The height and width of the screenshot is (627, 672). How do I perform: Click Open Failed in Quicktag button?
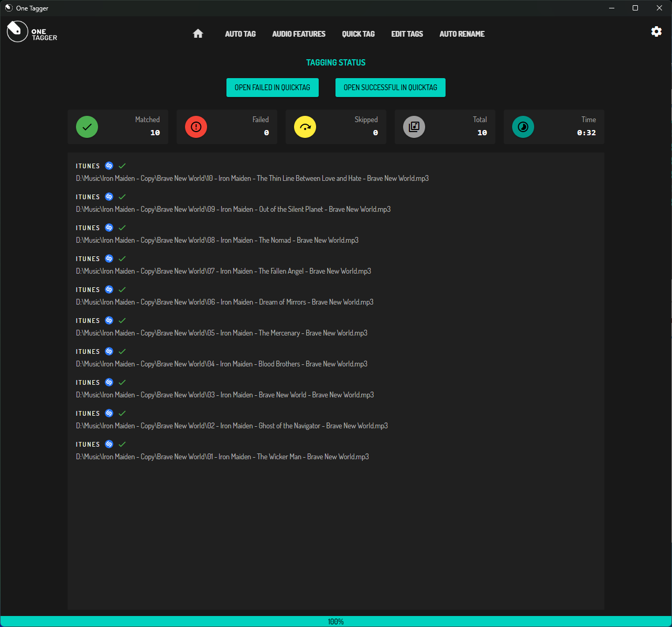pyautogui.click(x=273, y=88)
